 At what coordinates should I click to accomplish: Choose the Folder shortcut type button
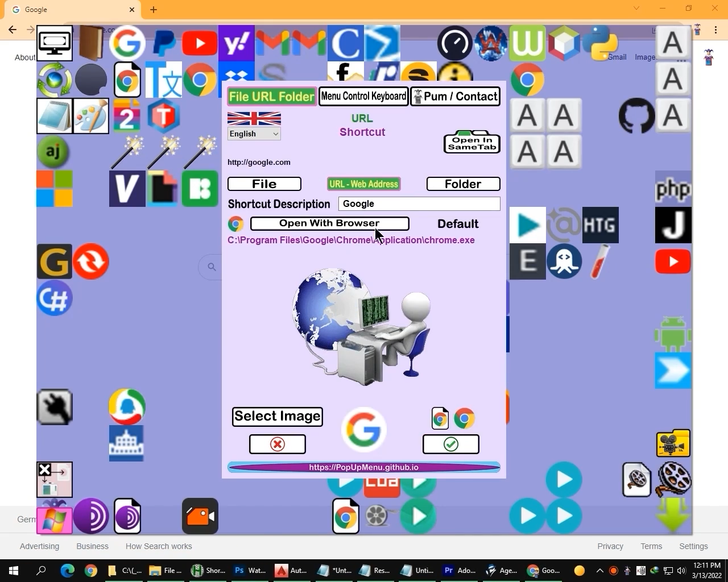point(464,184)
